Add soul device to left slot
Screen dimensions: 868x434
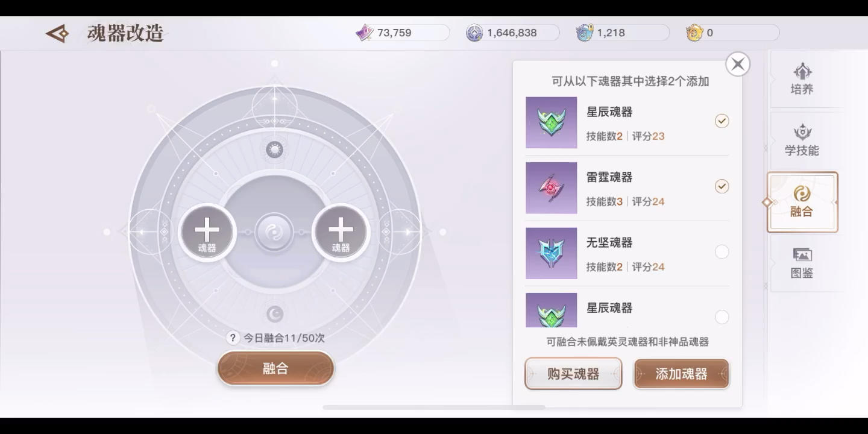click(x=207, y=232)
